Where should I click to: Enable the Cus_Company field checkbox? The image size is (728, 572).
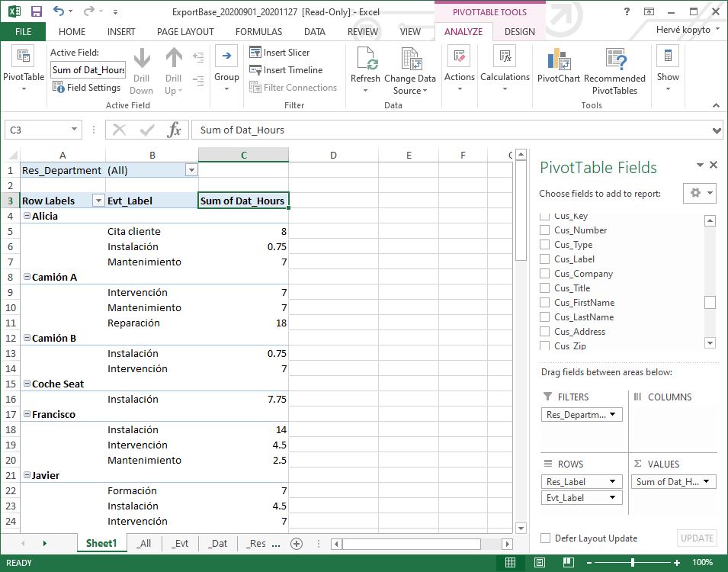(544, 273)
